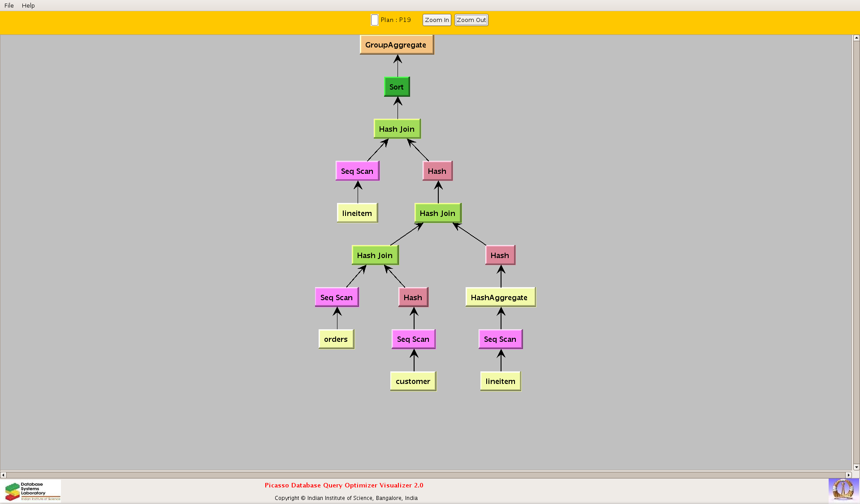Click the HashAggregate plan node

point(500,297)
